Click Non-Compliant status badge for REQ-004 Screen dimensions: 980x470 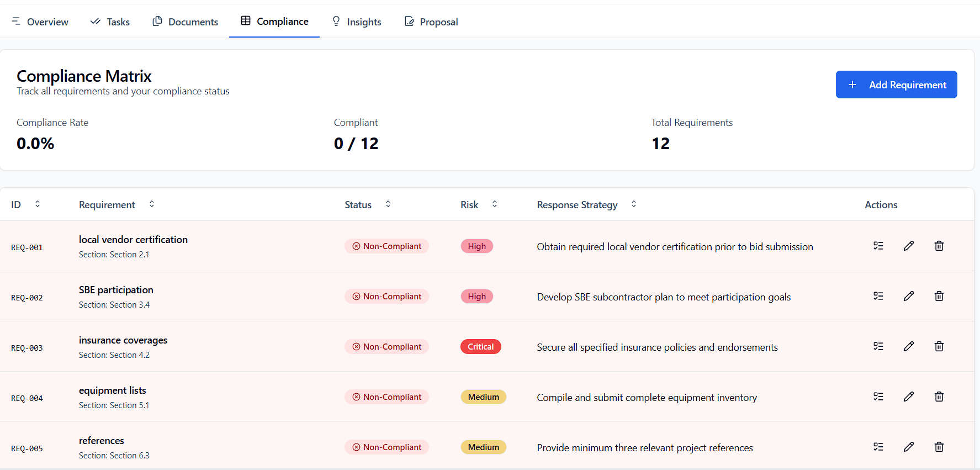coord(386,397)
